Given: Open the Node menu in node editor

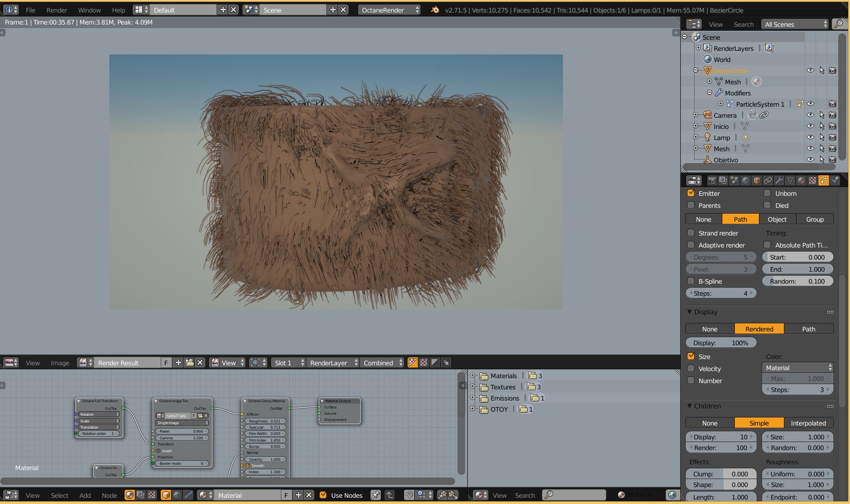Looking at the screenshot, I should click(x=109, y=495).
